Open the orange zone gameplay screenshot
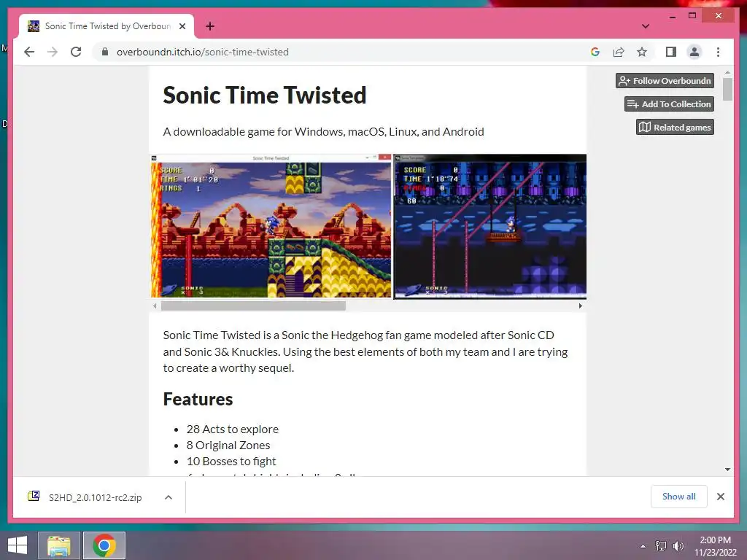Image resolution: width=747 pixels, height=560 pixels. coord(271,226)
